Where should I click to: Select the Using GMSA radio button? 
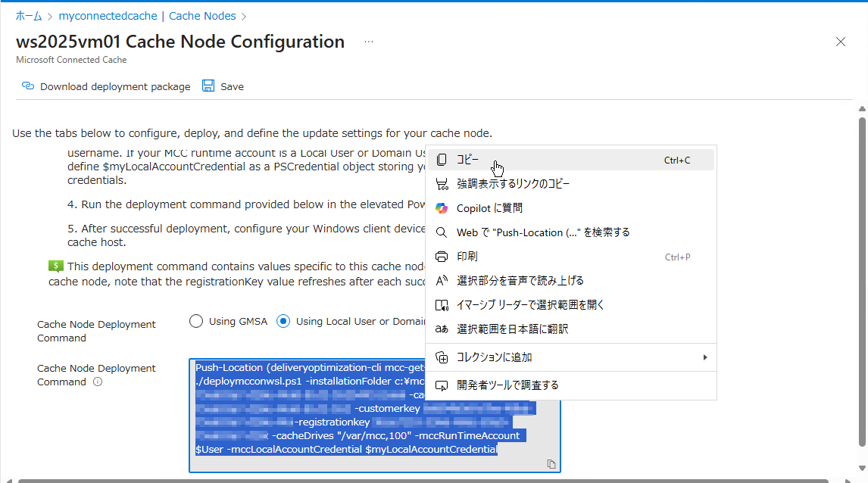(196, 320)
